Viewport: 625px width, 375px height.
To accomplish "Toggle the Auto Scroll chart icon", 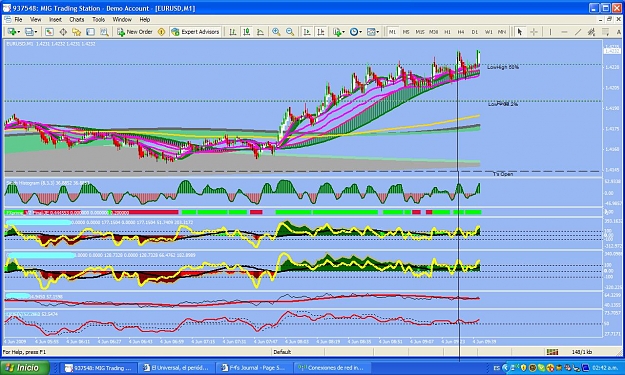I will 307,32.
